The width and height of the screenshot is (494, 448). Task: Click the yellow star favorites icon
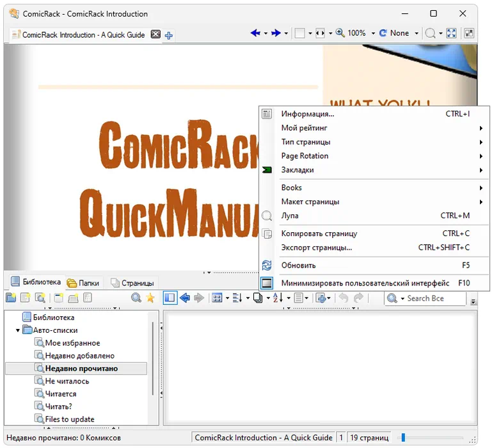click(x=150, y=298)
